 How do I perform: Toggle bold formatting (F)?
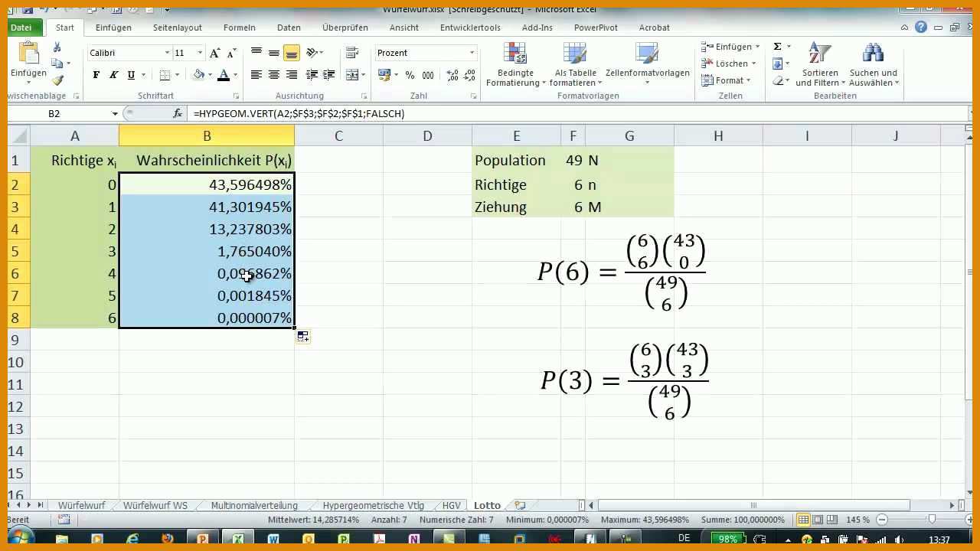click(96, 75)
